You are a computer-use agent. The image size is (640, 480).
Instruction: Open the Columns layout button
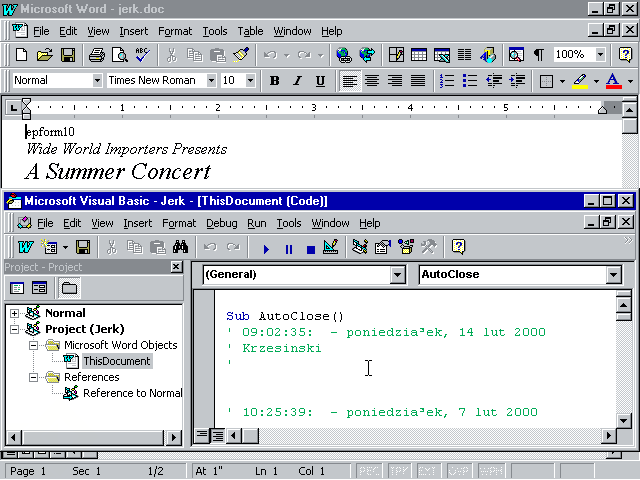(464, 55)
